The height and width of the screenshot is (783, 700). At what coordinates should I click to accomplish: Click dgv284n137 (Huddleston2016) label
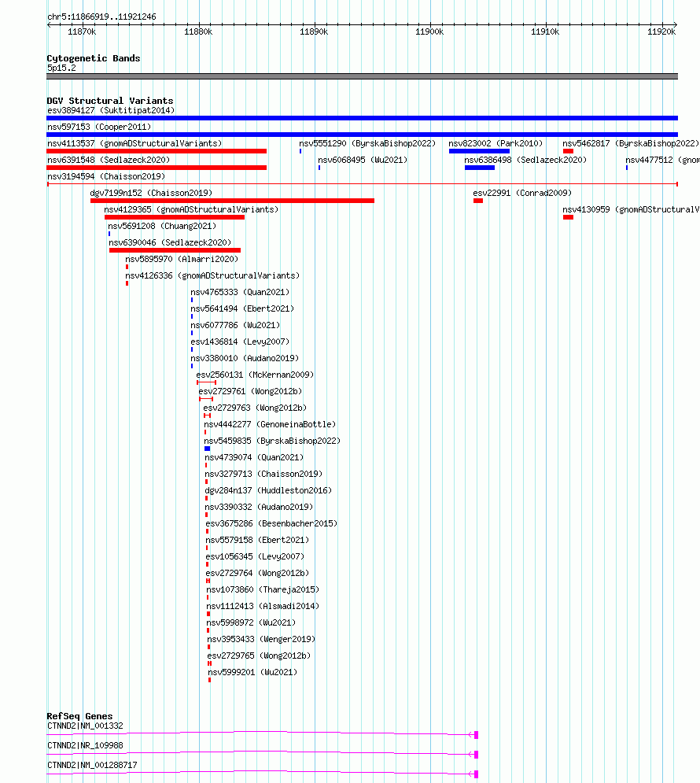[x=268, y=490]
